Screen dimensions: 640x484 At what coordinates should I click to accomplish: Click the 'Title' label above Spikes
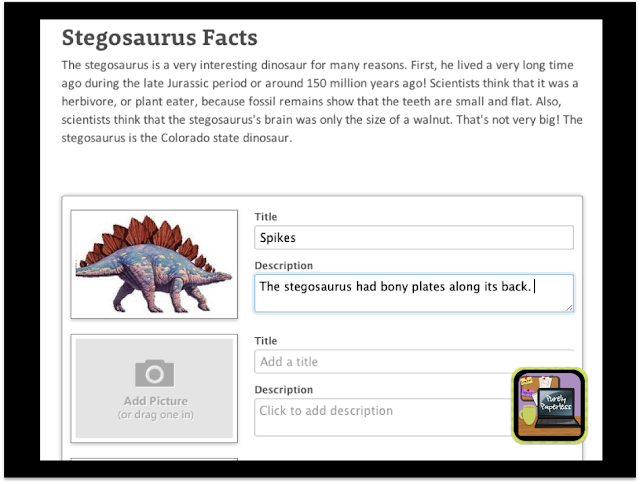click(x=266, y=217)
